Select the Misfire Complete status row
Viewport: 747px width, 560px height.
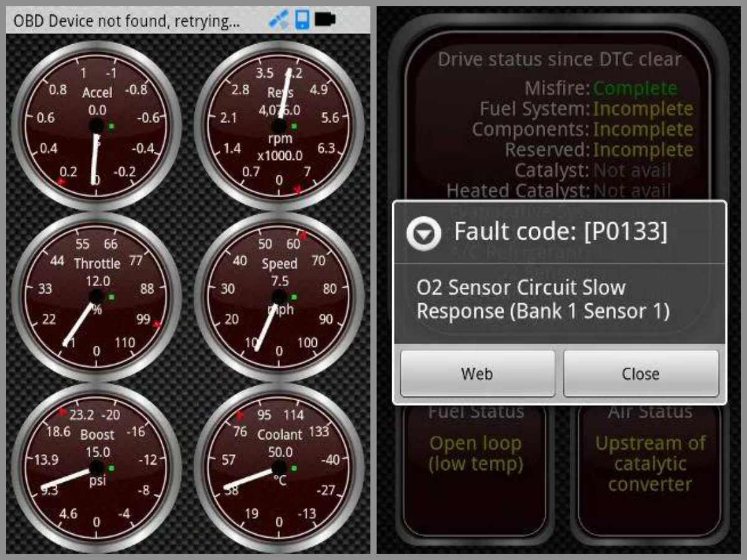(x=601, y=88)
